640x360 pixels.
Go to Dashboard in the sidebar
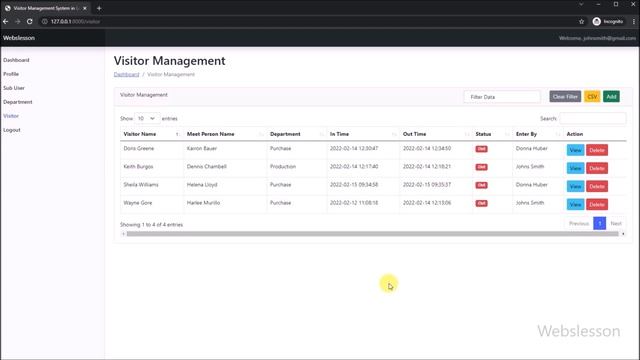click(x=16, y=60)
